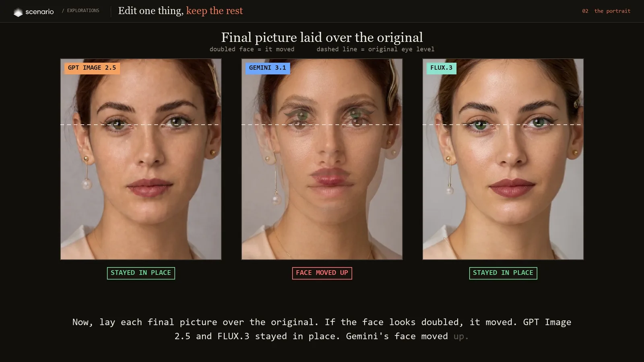Viewport: 644px width, 362px height.
Task: Open the EXPLORATIONS breadcrumb
Action: 83,10
